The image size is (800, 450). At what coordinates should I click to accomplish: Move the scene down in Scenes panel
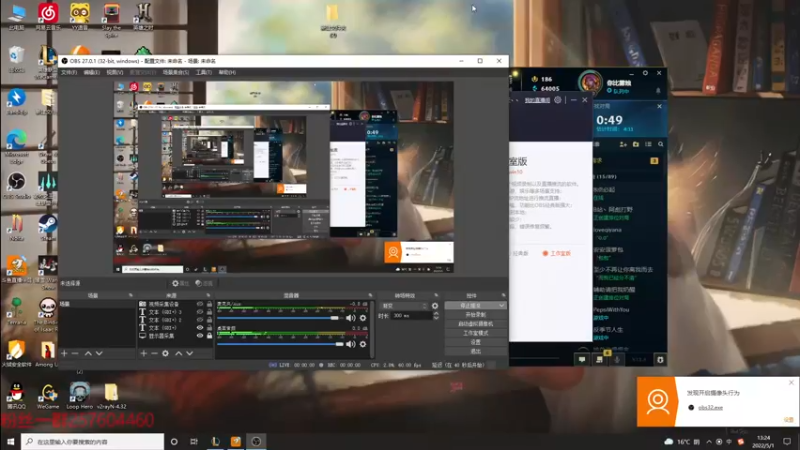pyautogui.click(x=99, y=353)
